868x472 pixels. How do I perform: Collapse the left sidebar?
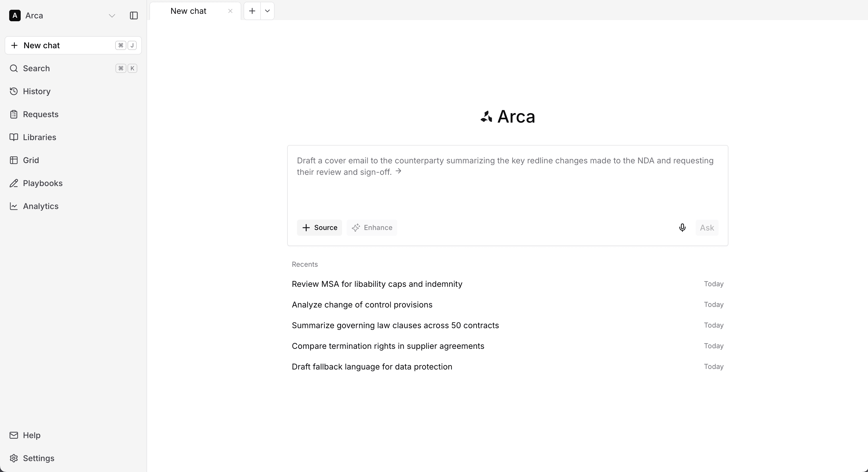click(134, 16)
